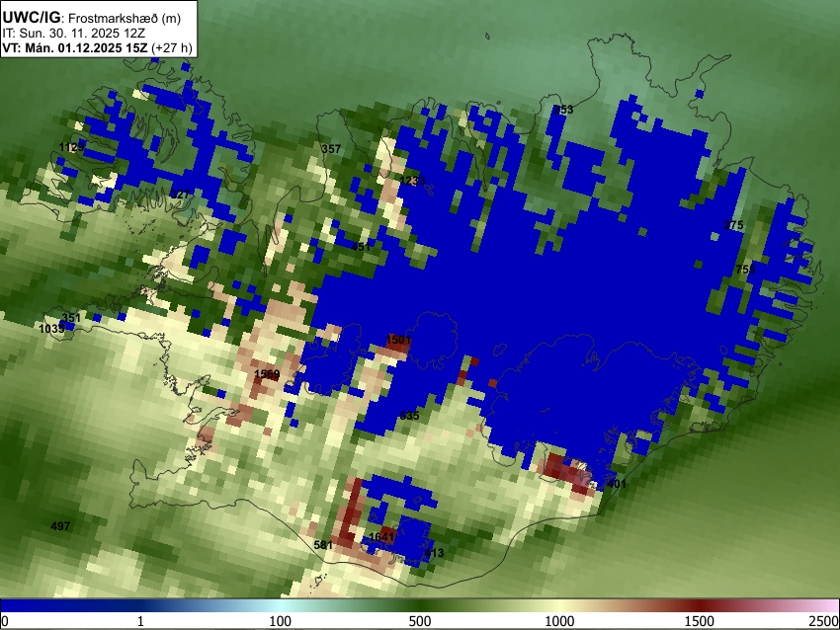
Task: Click the 451 map value
Action: click(x=361, y=247)
